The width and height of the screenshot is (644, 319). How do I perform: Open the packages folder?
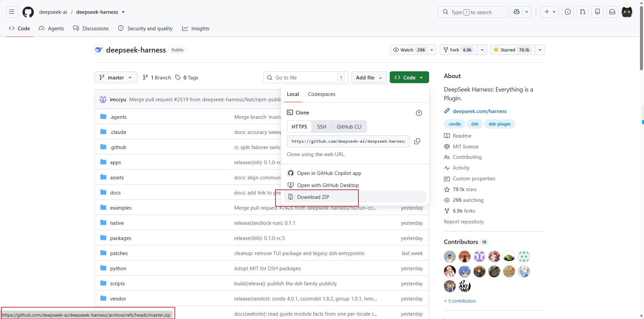(121, 238)
